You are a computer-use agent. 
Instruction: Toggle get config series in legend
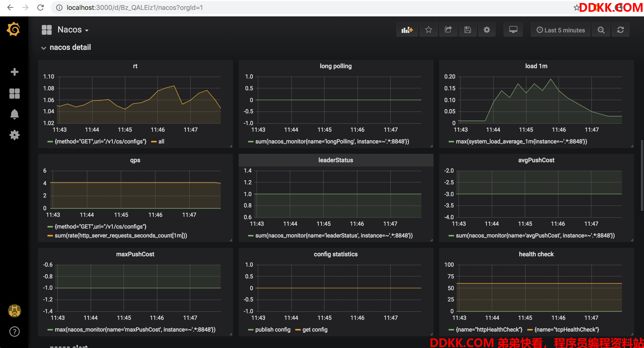pos(315,329)
